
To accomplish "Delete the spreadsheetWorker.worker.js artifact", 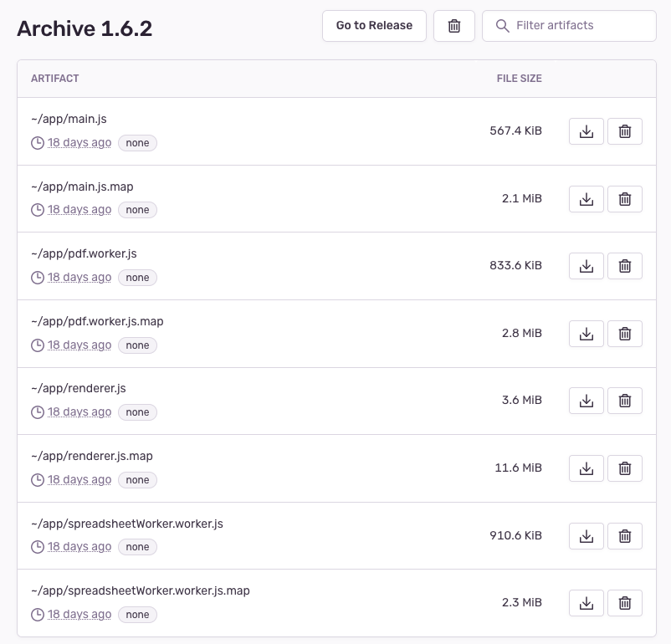I will coord(624,535).
